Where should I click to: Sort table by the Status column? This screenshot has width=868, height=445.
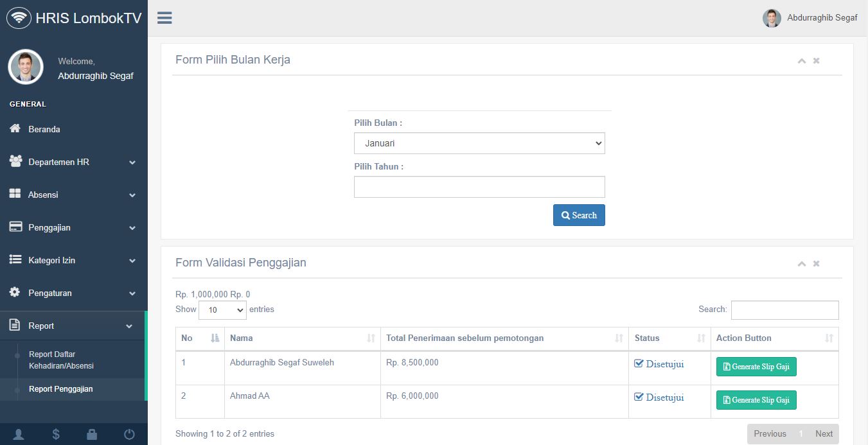[669, 338]
